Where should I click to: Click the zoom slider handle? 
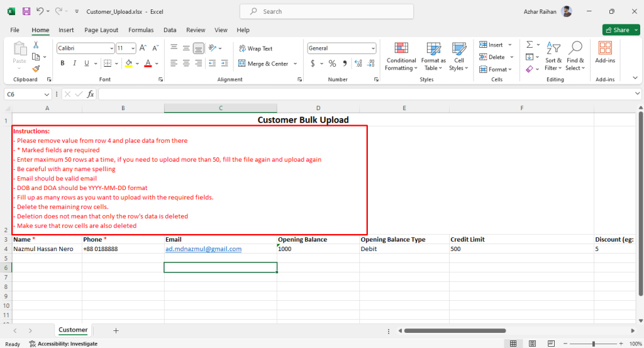pos(594,344)
